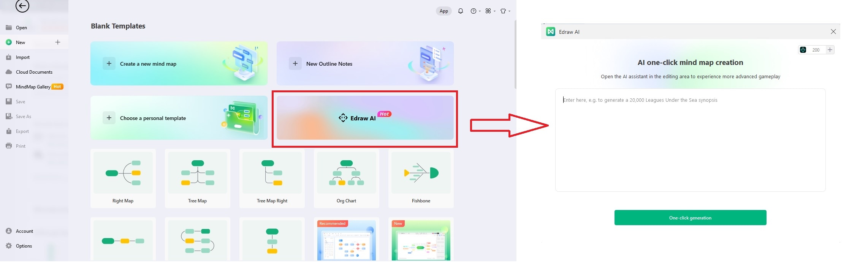Open the shirt skin theme dropdown
The height and width of the screenshot is (262, 868).
(505, 11)
